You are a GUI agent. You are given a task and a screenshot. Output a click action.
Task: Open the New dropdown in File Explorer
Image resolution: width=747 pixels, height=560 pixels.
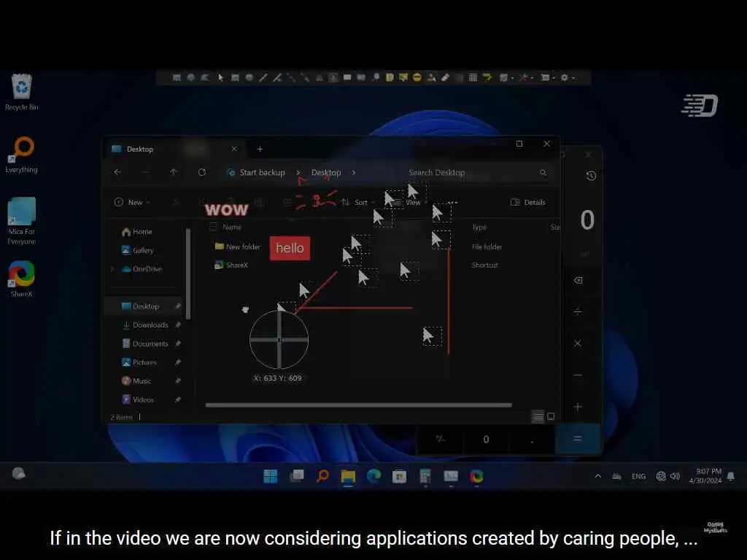(133, 203)
